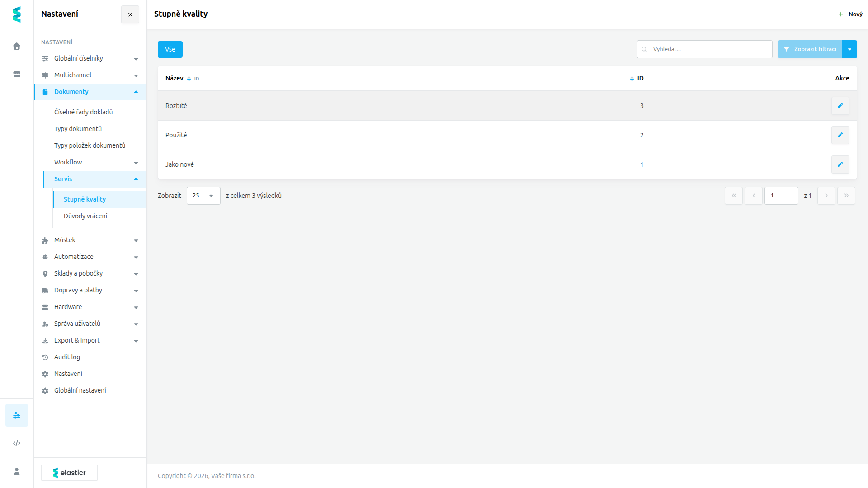Image resolution: width=868 pixels, height=488 pixels.
Task: Edit the Rozbité row with pencil icon
Action: point(840,106)
